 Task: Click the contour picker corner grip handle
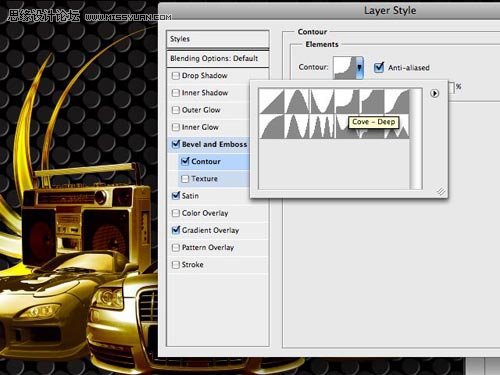click(441, 191)
